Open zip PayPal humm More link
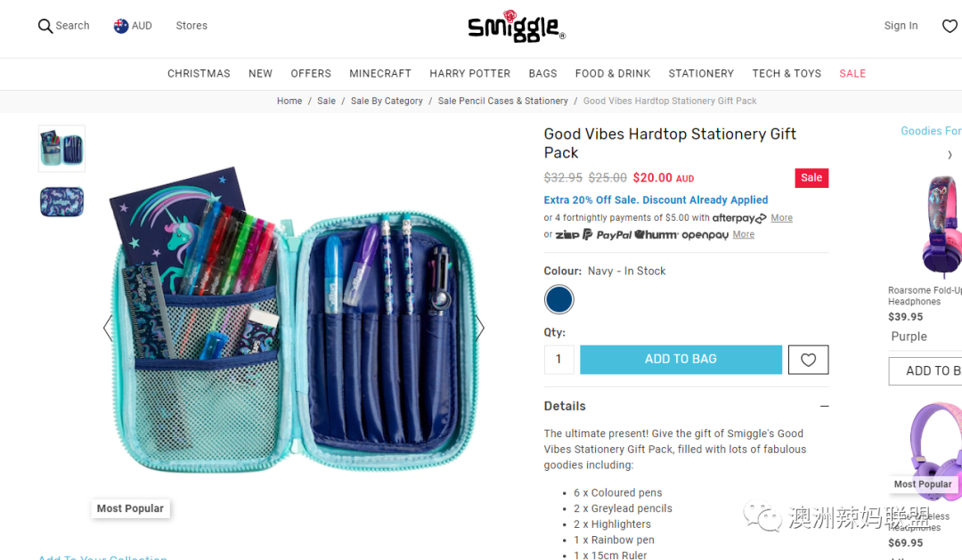Image resolution: width=962 pixels, height=560 pixels. click(x=744, y=234)
